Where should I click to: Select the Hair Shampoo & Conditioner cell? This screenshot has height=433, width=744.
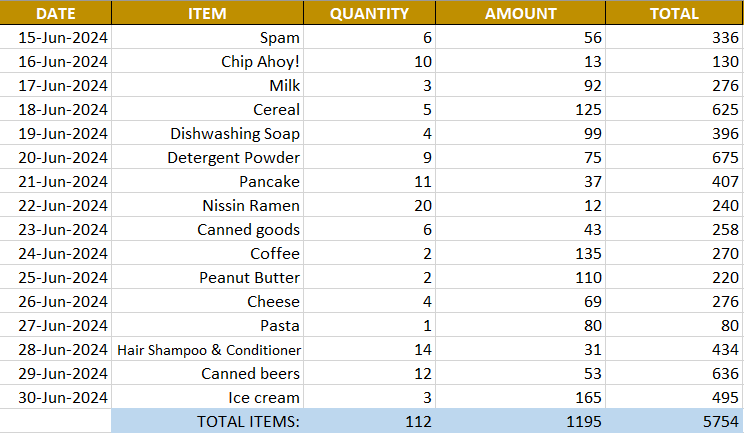tap(207, 350)
